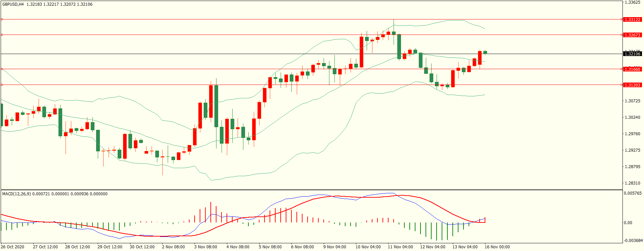Click the 11 Nov 04:00 time label

tap(400, 247)
